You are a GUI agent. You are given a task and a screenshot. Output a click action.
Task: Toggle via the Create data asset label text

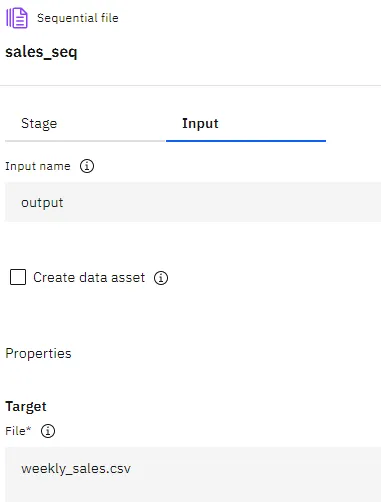point(89,277)
